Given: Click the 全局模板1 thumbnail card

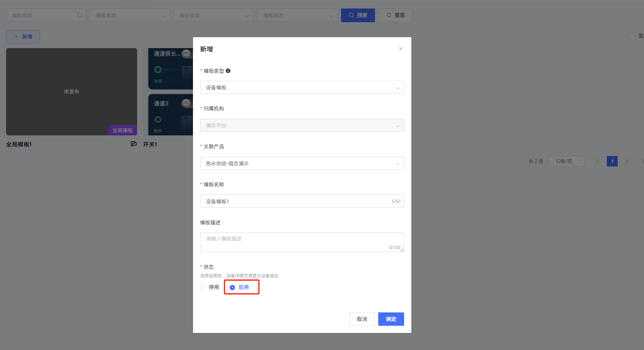Looking at the screenshot, I should click(72, 92).
